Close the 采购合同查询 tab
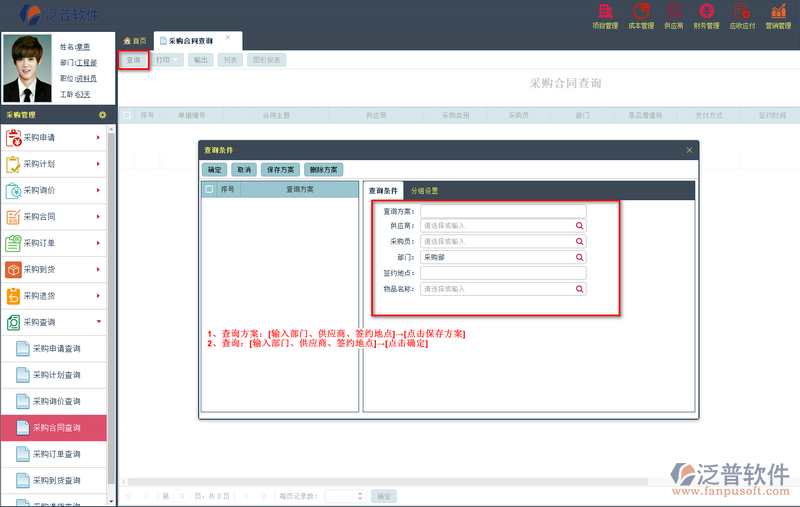Image resolution: width=800 pixels, height=507 pixels. [228, 38]
